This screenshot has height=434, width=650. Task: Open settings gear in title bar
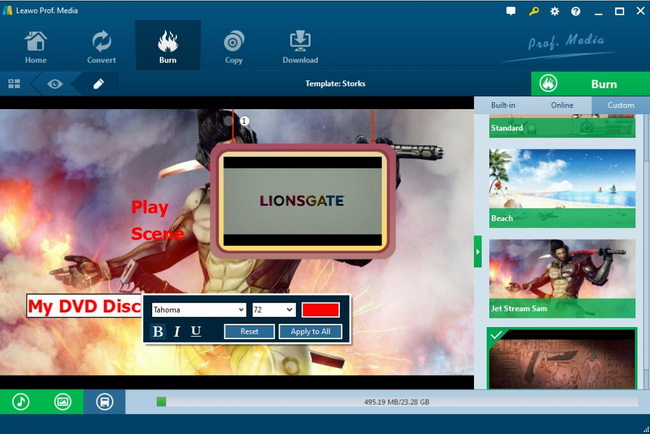point(555,12)
